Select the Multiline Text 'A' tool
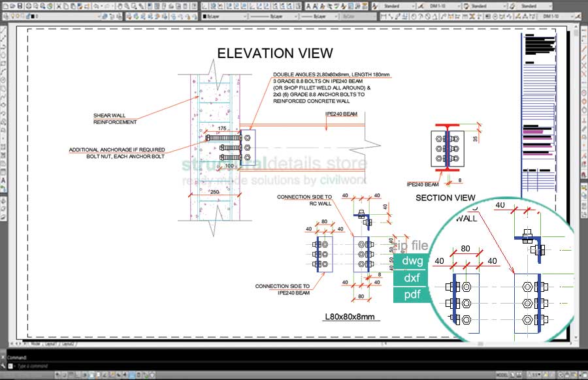The width and height of the screenshot is (588, 380). coord(4,180)
